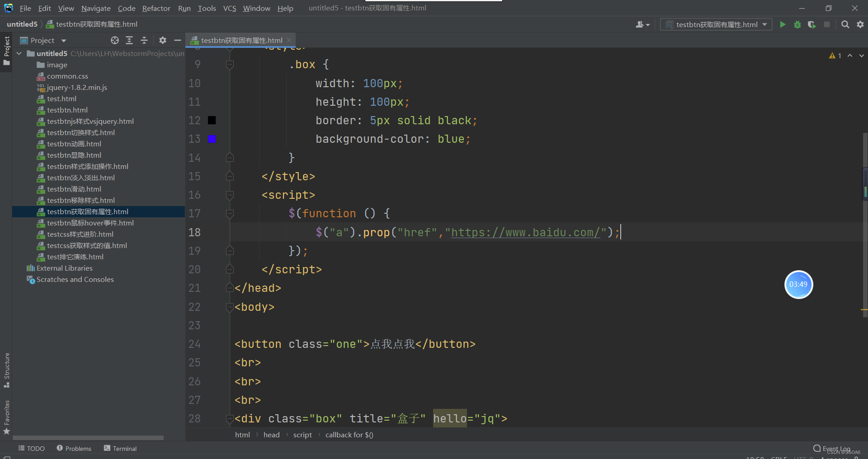
Task: Fold the .box CSS rule block
Action: click(230, 65)
